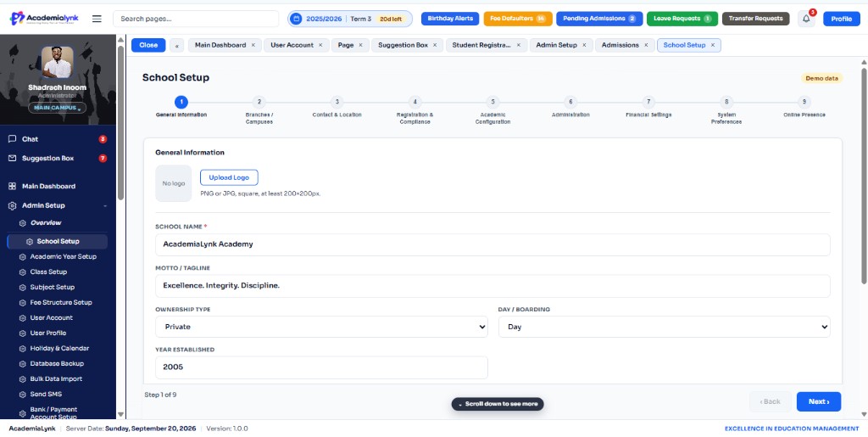Click the Admin Setup gear icon

coord(12,205)
